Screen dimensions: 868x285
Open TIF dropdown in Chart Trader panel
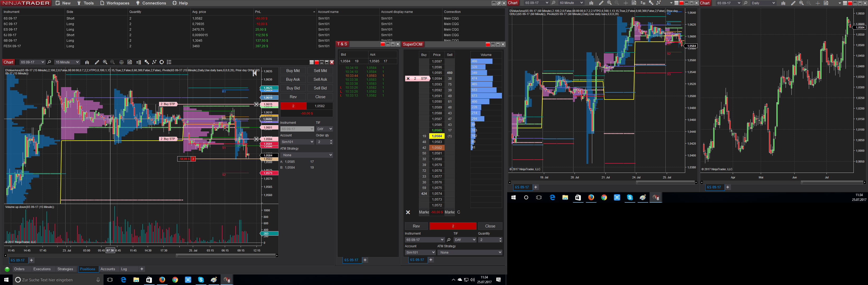click(324, 129)
